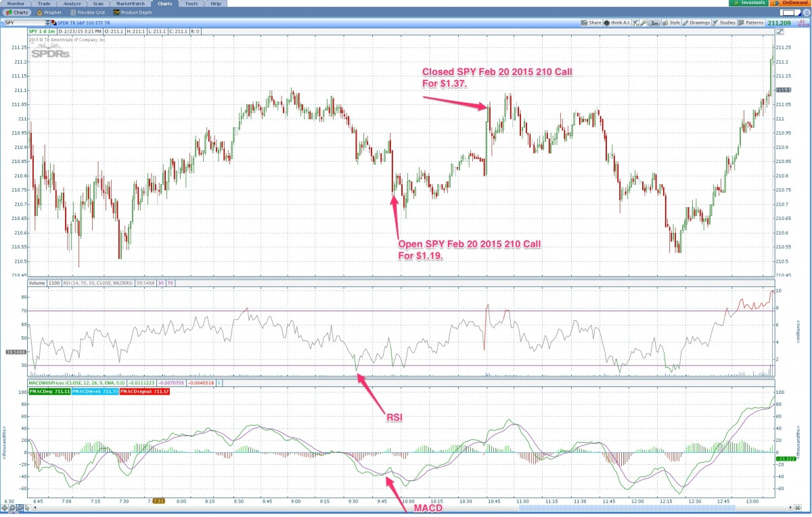Click the wrench chart settings icon
The width and height of the screenshot is (812, 517).
pos(643,23)
